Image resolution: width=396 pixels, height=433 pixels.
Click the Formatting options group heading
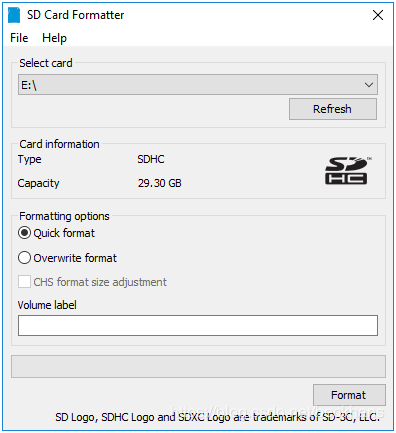click(x=64, y=216)
